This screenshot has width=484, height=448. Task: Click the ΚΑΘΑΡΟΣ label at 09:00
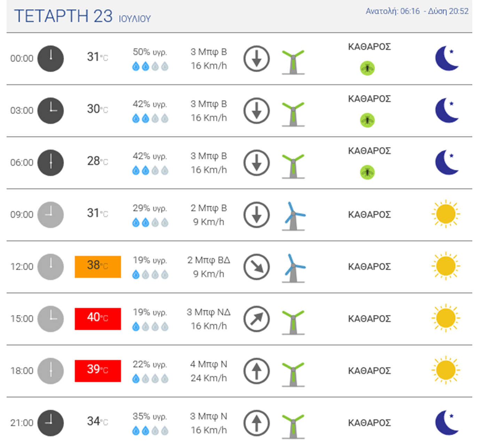click(x=369, y=215)
